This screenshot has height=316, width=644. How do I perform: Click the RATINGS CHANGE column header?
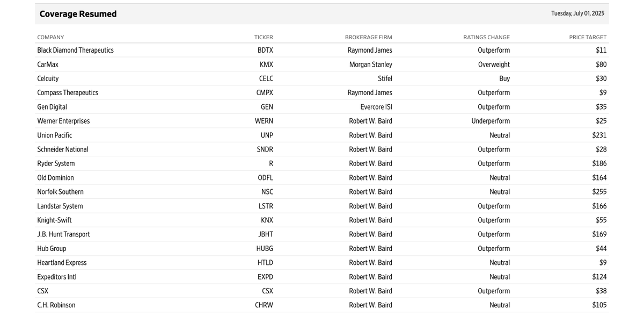(487, 37)
